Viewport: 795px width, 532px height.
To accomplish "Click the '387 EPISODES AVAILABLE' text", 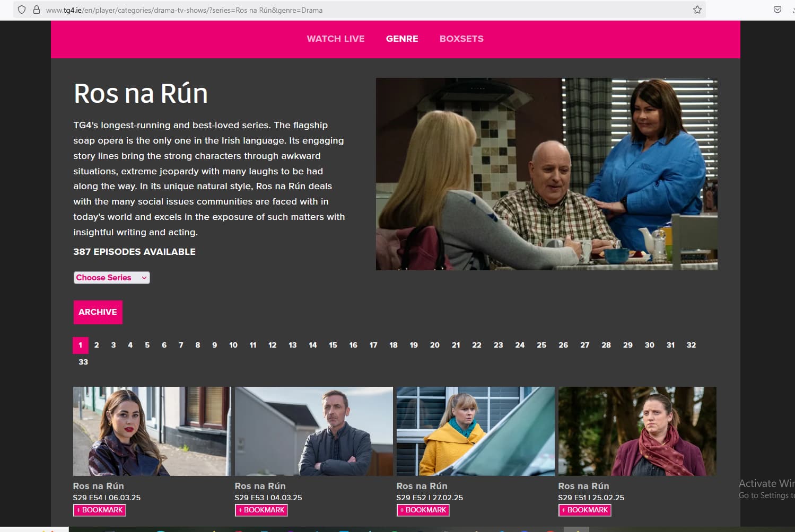I will 135,252.
